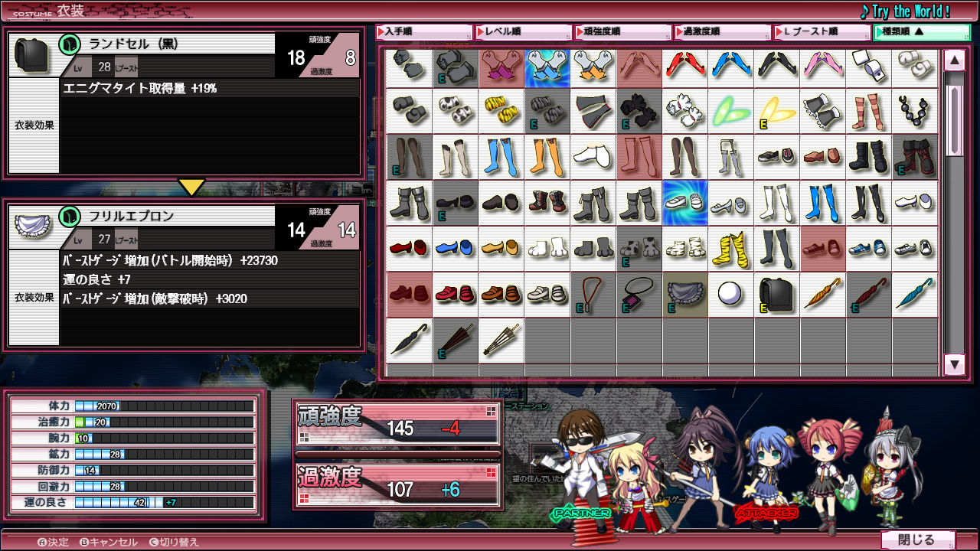Screen dimensions: 980x551
Task: Select the blue long gloves costume
Action: 731,68
